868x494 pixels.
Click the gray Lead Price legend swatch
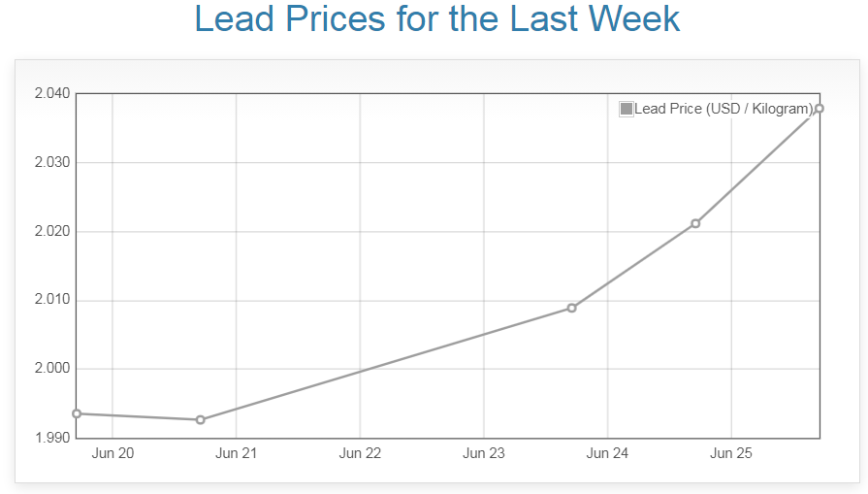[x=627, y=109]
